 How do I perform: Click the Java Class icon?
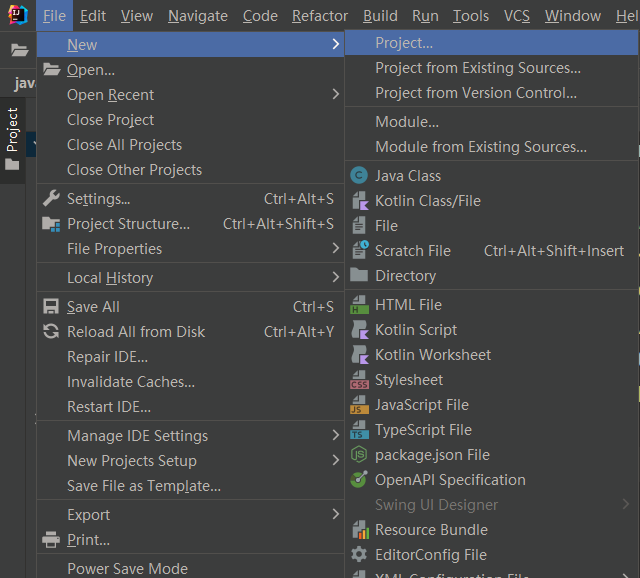[359, 176]
